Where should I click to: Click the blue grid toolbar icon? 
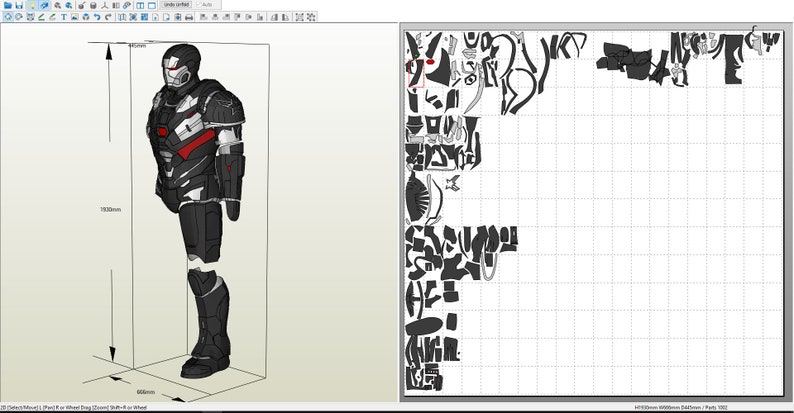tap(144, 17)
